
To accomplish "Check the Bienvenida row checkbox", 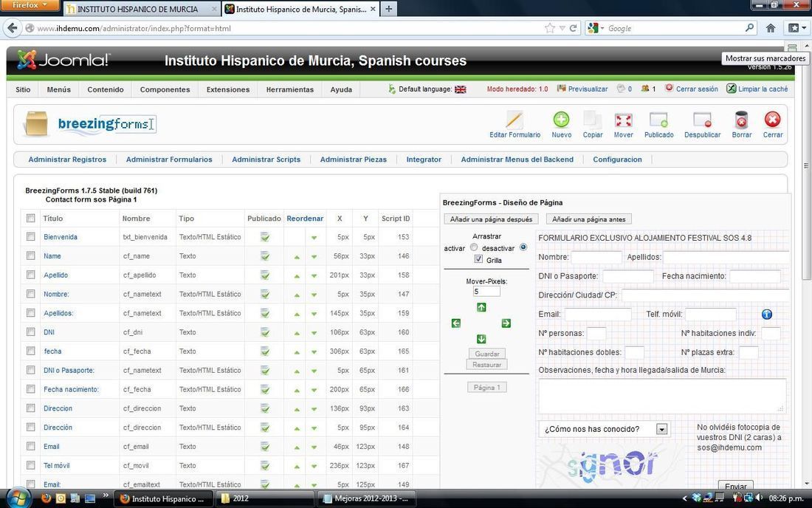I will (x=30, y=237).
